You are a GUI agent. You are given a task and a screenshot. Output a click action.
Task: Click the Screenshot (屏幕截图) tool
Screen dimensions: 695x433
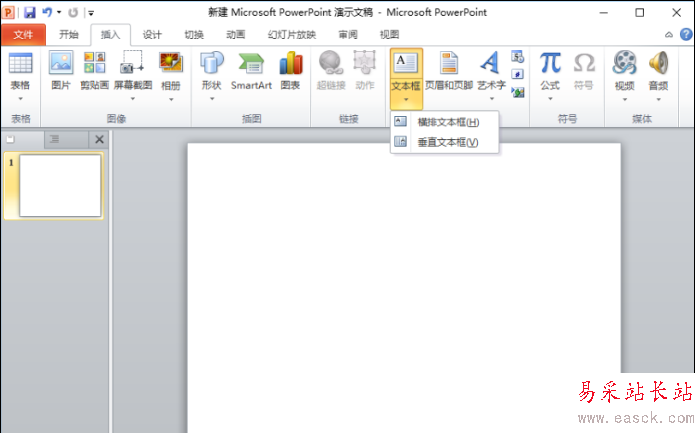132,62
